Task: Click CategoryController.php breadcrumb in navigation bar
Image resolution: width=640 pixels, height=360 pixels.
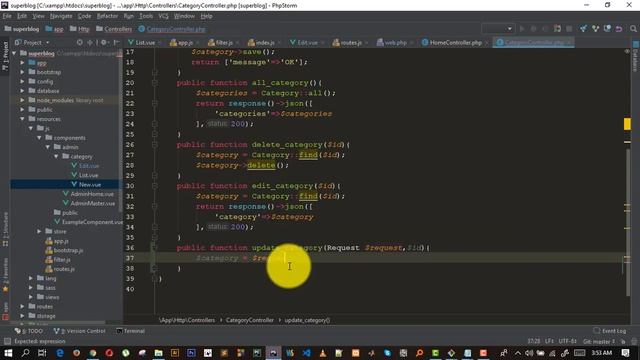Action: click(x=172, y=29)
